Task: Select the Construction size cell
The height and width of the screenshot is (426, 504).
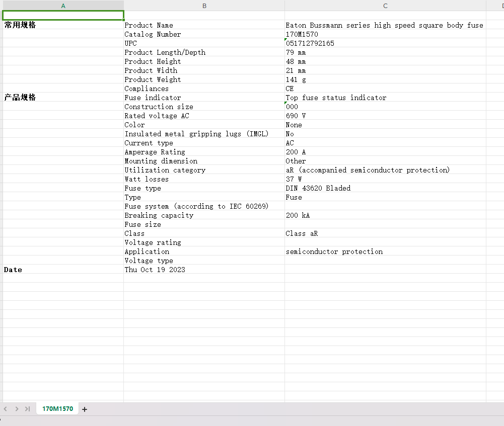Action: [x=204, y=107]
